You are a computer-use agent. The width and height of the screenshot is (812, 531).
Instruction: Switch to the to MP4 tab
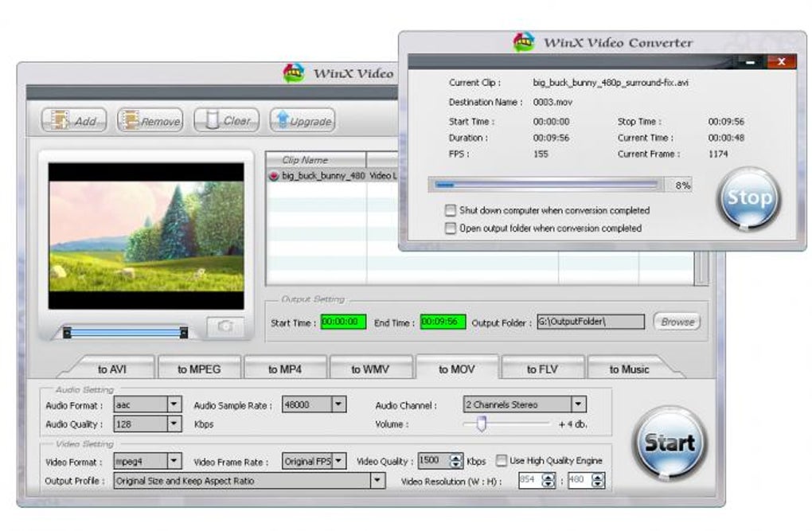285,369
